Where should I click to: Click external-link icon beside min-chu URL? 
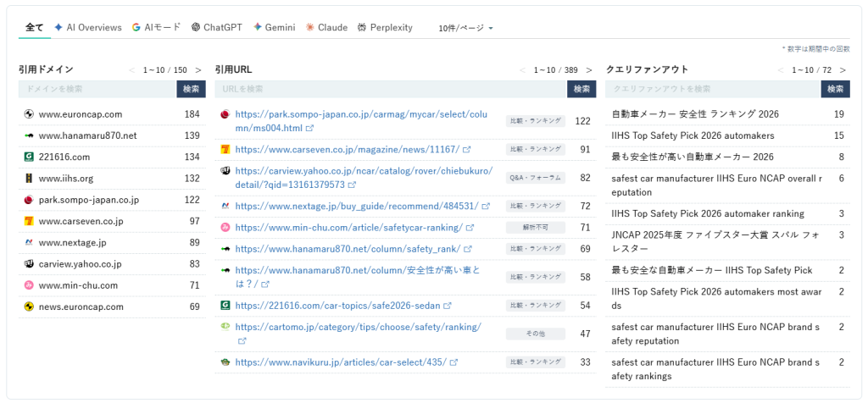(x=470, y=228)
